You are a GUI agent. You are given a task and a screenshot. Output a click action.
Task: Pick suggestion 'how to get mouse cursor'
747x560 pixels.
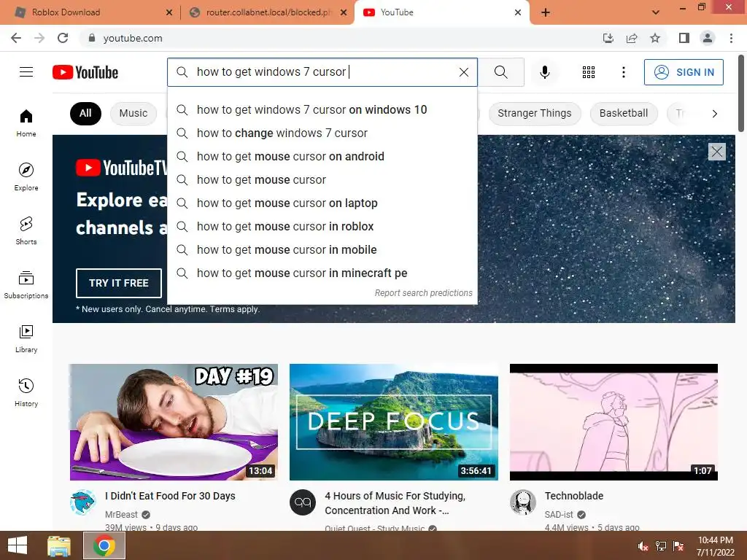pos(322,179)
